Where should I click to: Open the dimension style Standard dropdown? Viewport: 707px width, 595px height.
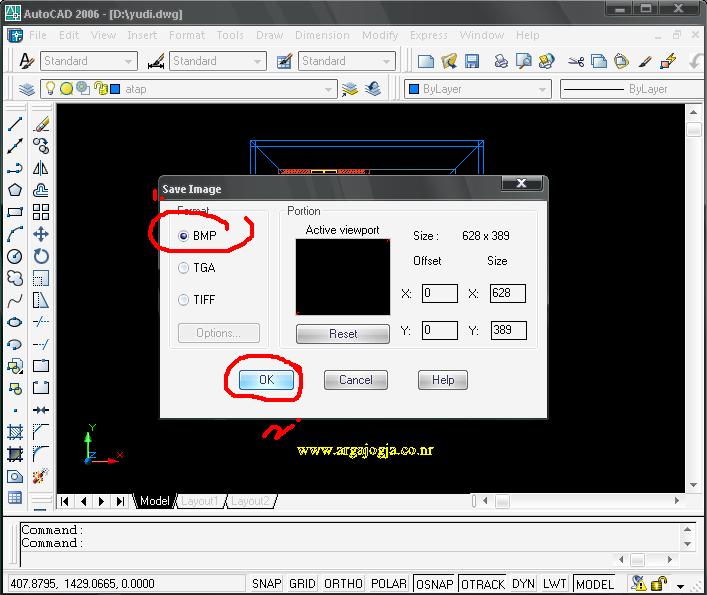point(218,61)
